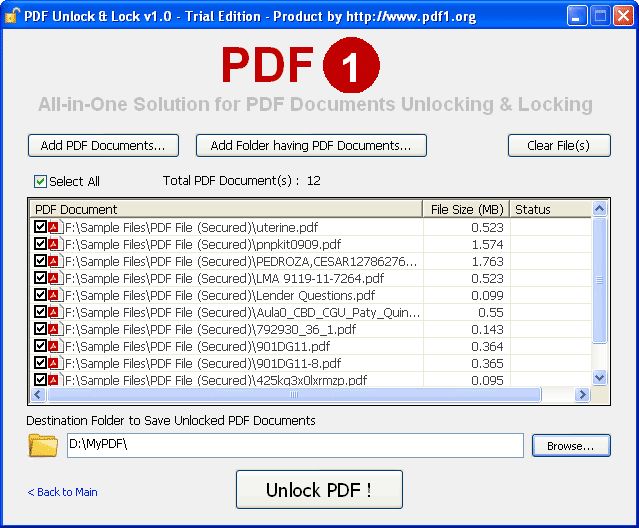Click the 0.099 file size value
This screenshot has height=528, width=639.
pyautogui.click(x=487, y=296)
